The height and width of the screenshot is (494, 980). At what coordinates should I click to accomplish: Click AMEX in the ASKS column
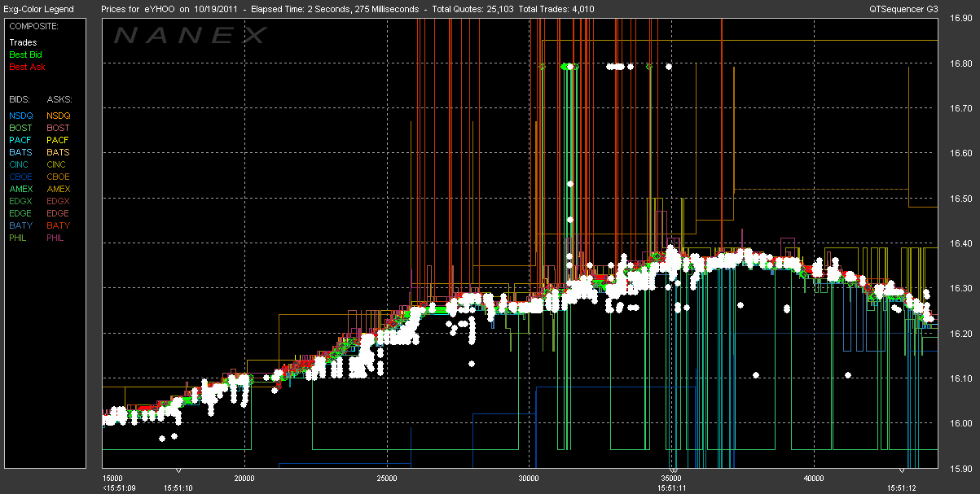point(59,189)
